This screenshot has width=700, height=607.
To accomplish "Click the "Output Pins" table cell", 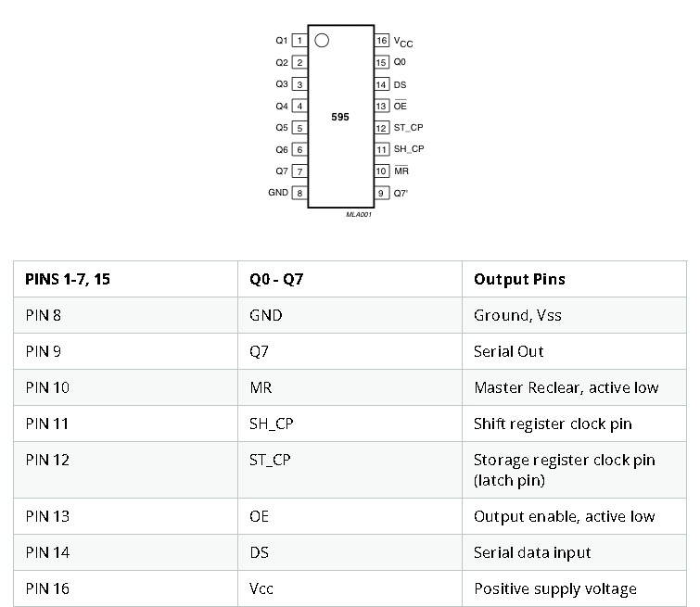I will click(x=519, y=279).
